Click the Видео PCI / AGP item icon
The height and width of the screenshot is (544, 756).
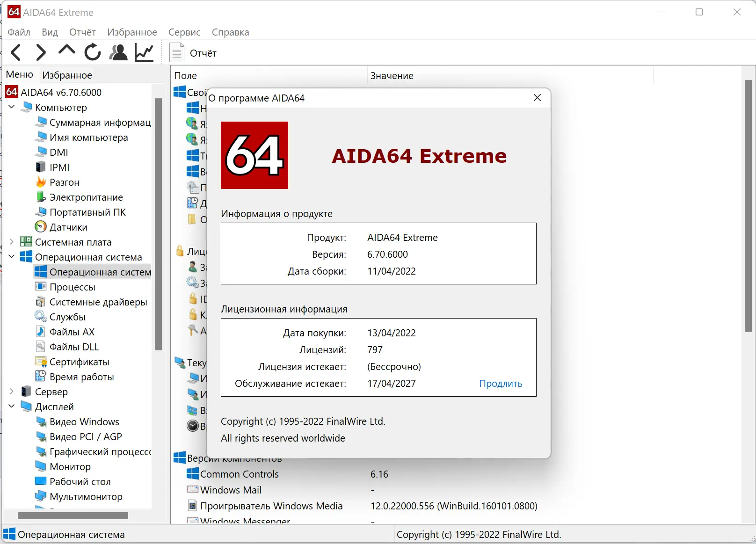[x=41, y=436]
